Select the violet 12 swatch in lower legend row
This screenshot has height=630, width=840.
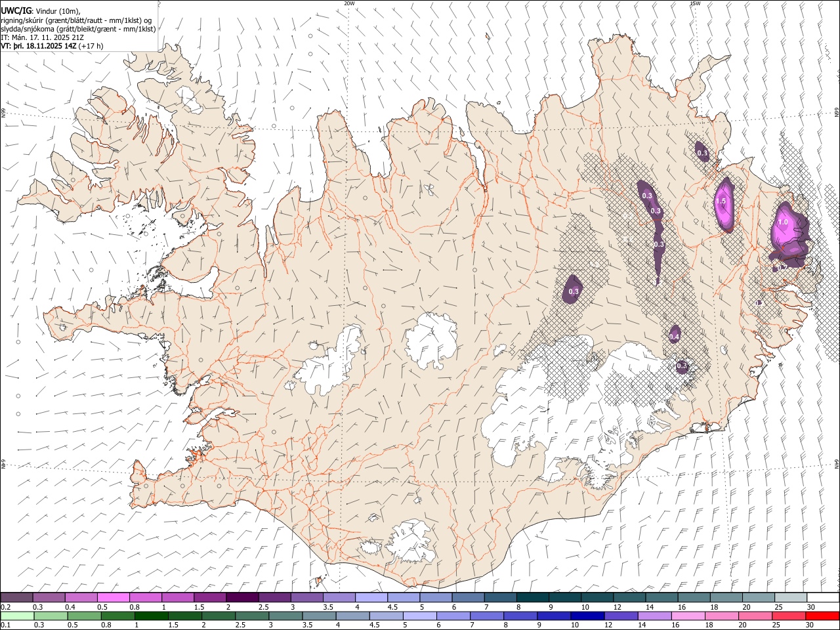point(621,616)
